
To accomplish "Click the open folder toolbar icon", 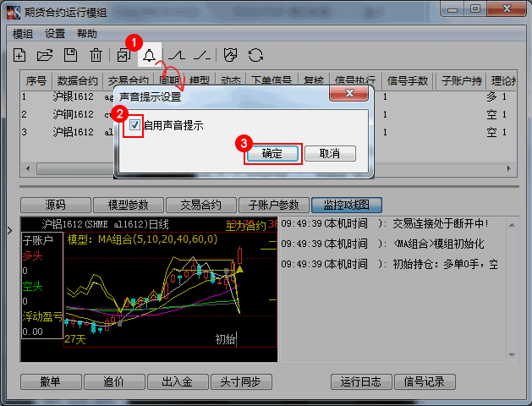I will click(x=45, y=56).
